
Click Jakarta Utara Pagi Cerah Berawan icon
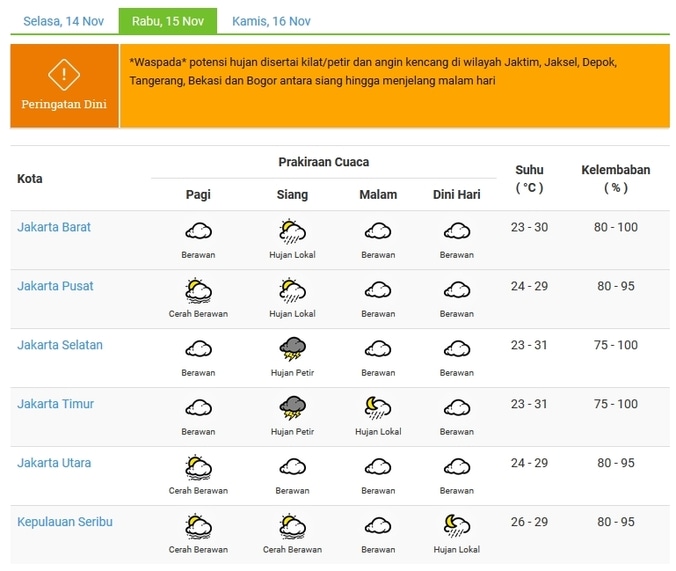pyautogui.click(x=198, y=467)
